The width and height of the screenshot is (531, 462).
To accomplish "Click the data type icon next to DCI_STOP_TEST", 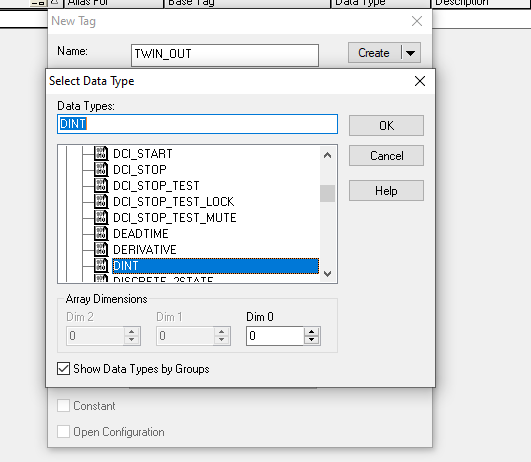I will 101,185.
